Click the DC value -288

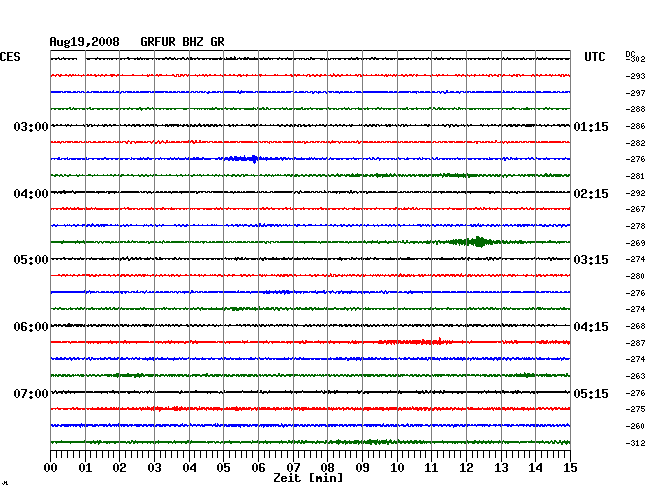coord(635,109)
